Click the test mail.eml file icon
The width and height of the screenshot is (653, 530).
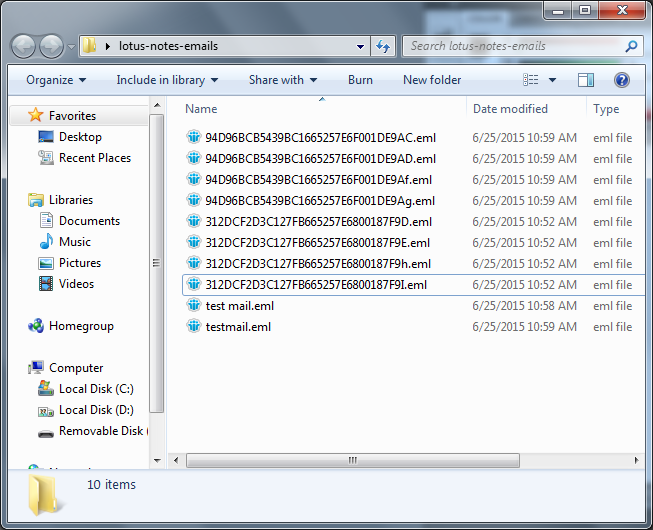coord(193,305)
